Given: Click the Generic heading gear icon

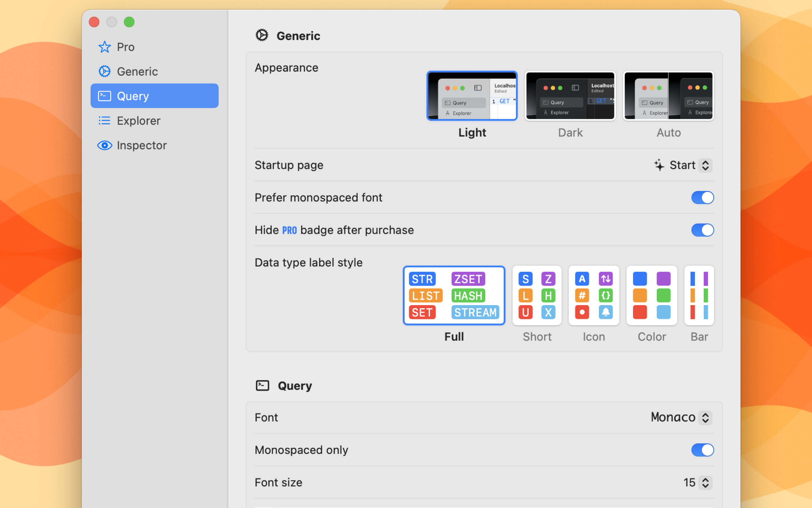Looking at the screenshot, I should 262,35.
